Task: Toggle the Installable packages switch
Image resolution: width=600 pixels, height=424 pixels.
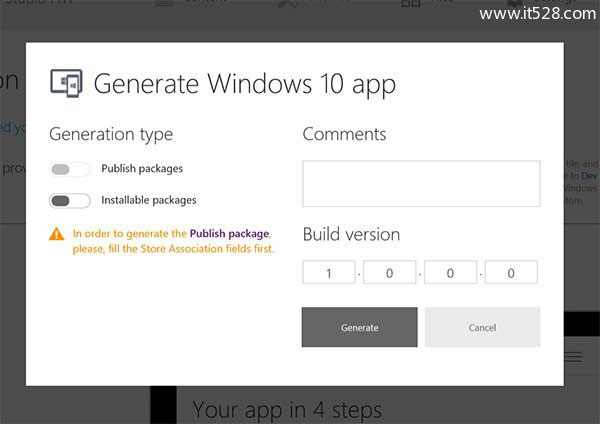Action: tap(70, 201)
